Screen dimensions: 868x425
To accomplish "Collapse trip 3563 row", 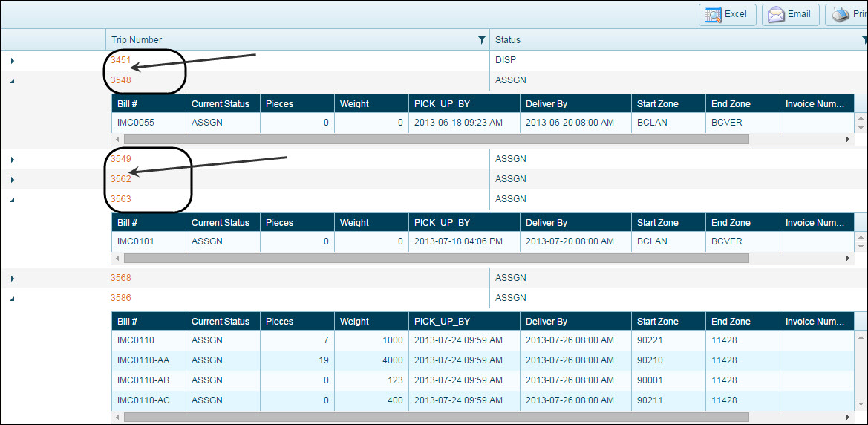I will click(x=12, y=199).
